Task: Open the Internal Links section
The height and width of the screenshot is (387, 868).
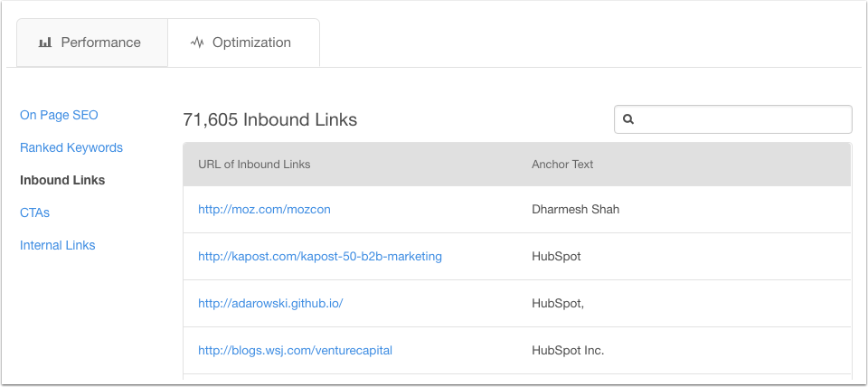Action: [58, 245]
